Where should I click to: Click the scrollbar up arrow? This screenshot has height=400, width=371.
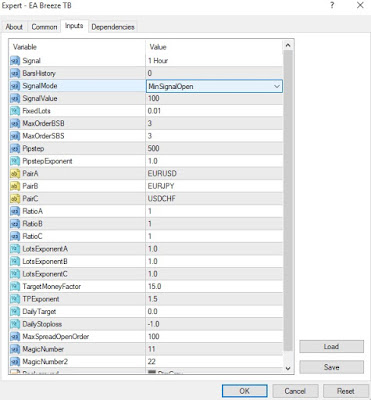tap(288, 45)
